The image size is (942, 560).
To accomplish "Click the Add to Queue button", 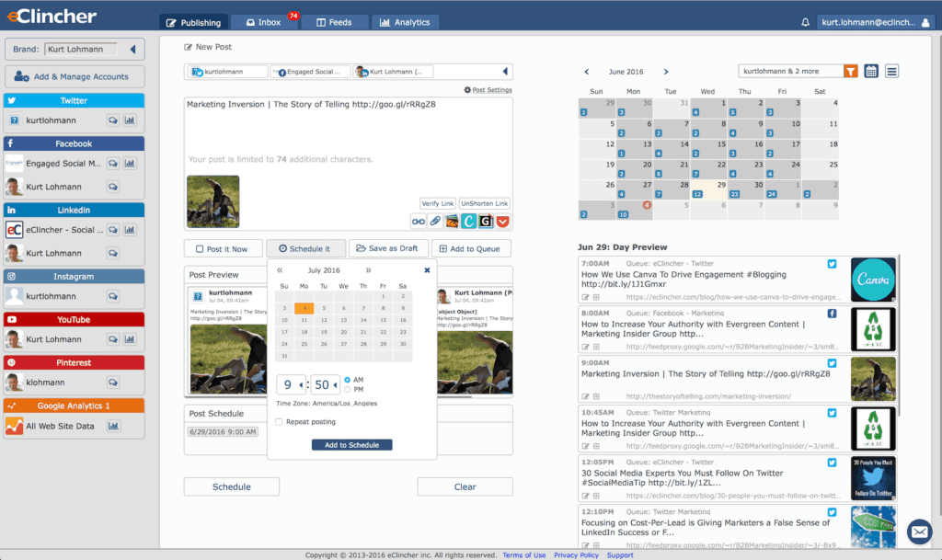I will tap(471, 248).
